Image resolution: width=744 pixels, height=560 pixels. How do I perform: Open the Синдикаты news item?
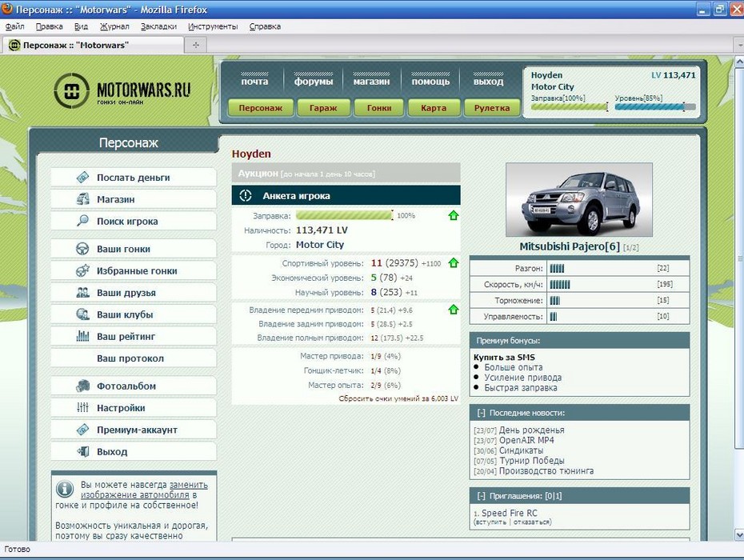point(521,450)
